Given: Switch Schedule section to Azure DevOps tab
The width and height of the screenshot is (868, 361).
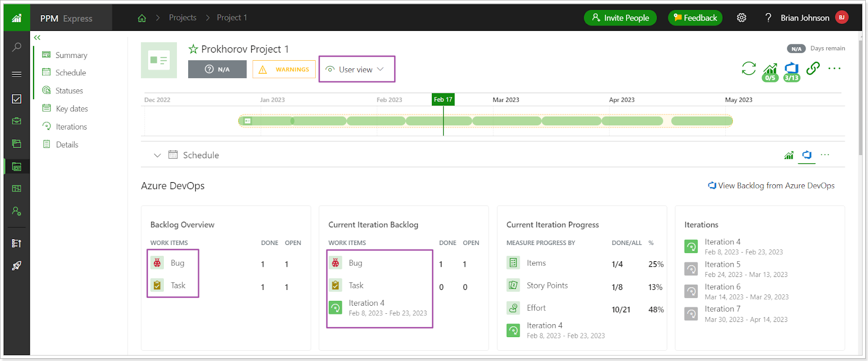Looking at the screenshot, I should pyautogui.click(x=807, y=155).
